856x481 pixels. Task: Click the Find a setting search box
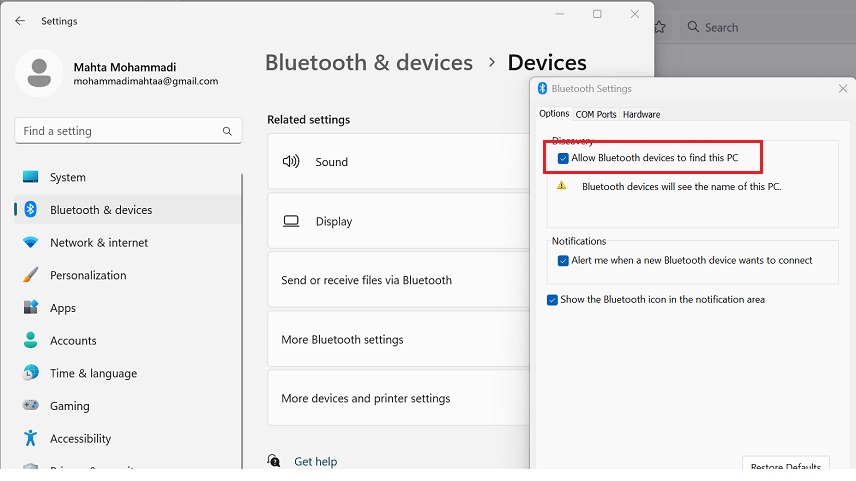pos(128,131)
